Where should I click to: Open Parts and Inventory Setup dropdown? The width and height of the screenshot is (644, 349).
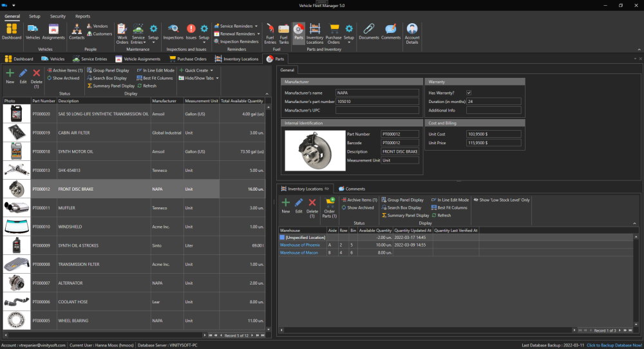(x=348, y=33)
